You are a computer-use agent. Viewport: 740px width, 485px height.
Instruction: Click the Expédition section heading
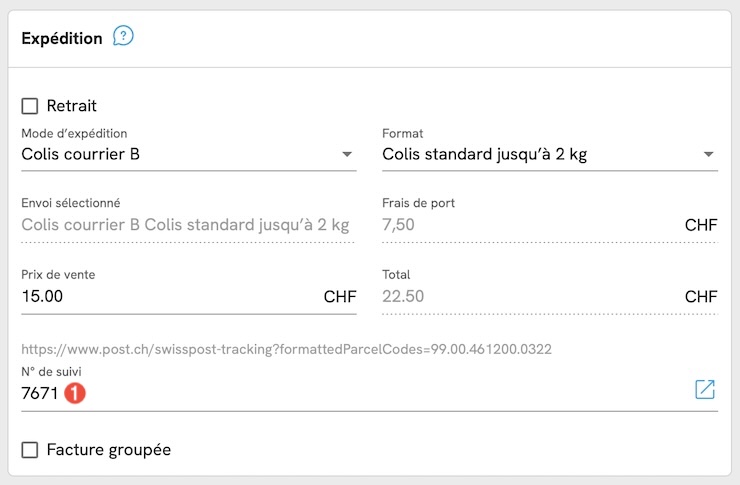(x=62, y=38)
